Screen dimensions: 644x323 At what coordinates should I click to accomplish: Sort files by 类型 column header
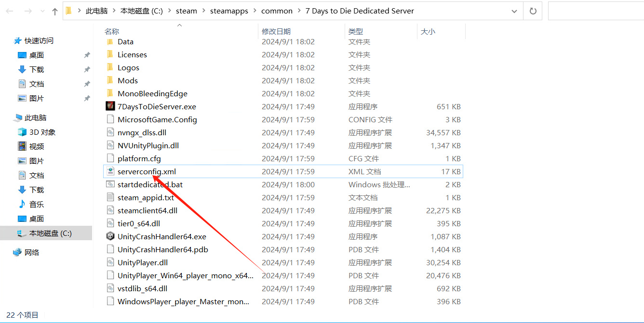tap(356, 31)
